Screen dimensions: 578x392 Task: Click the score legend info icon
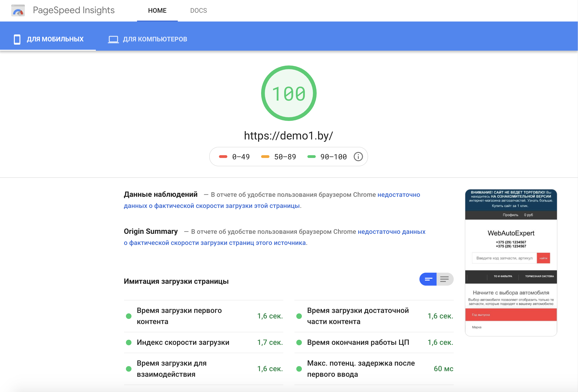(x=358, y=157)
